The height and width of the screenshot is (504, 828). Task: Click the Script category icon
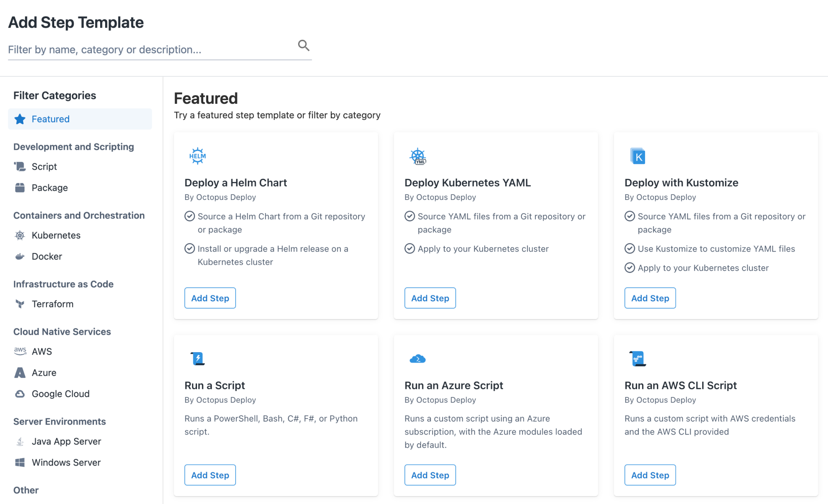[x=20, y=166]
